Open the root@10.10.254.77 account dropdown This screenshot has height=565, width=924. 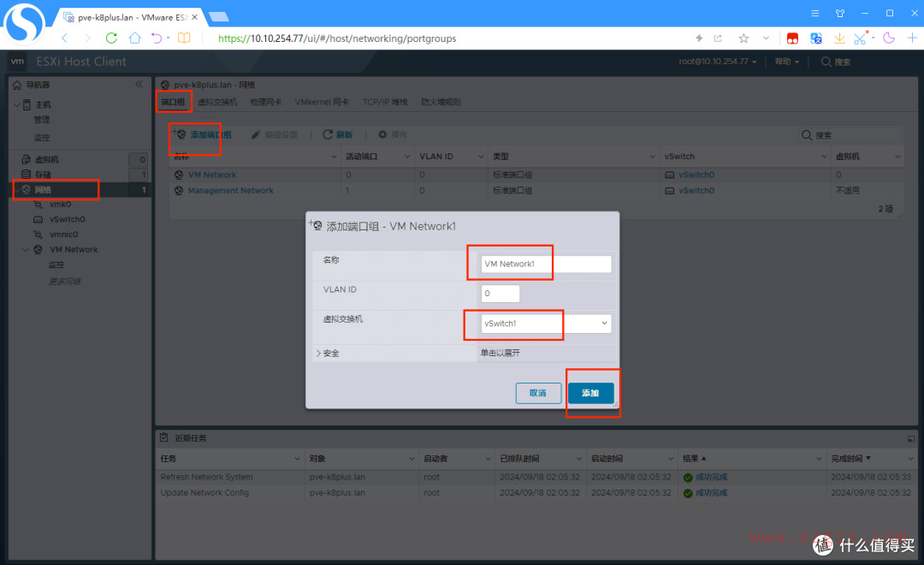[x=714, y=61]
